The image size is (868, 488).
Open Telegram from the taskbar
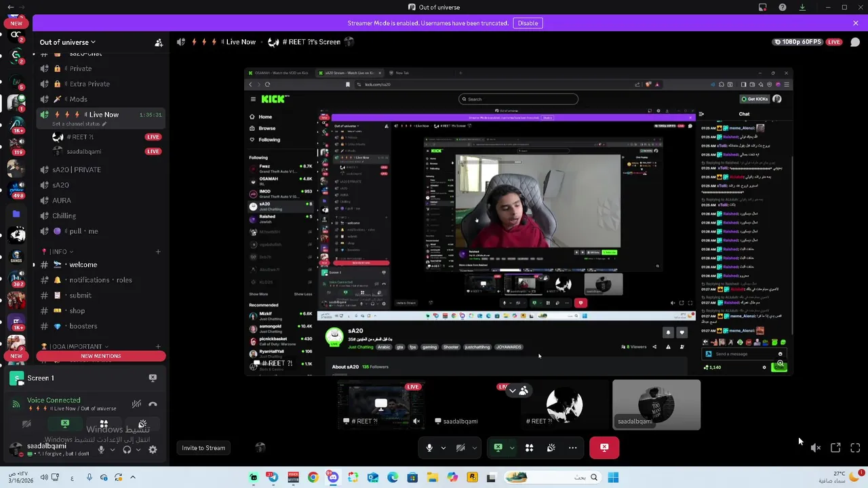click(x=273, y=478)
